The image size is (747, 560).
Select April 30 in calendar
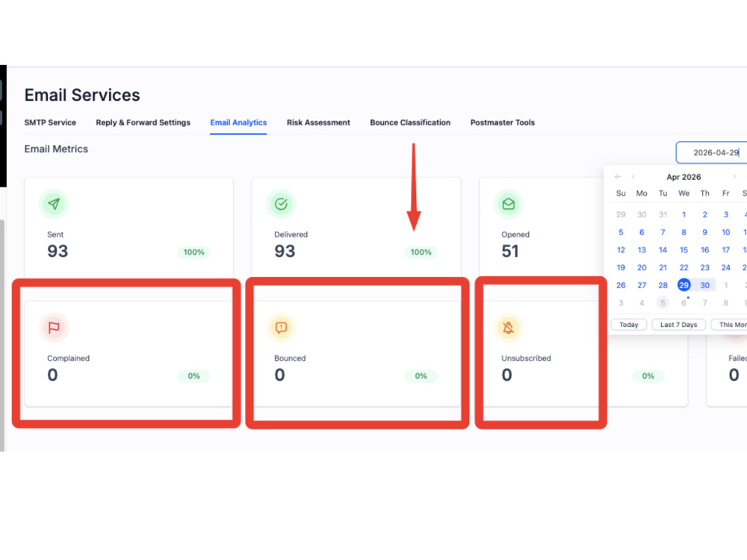(x=704, y=285)
